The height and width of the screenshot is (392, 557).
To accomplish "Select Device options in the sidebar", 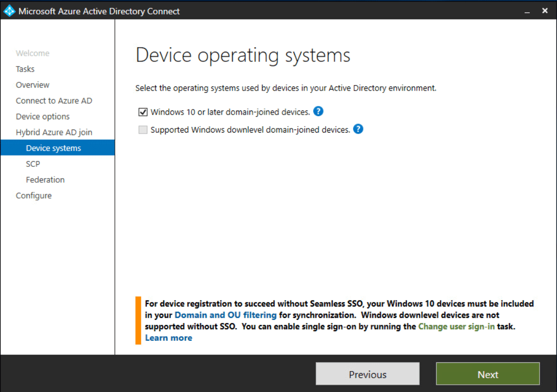I will (42, 116).
